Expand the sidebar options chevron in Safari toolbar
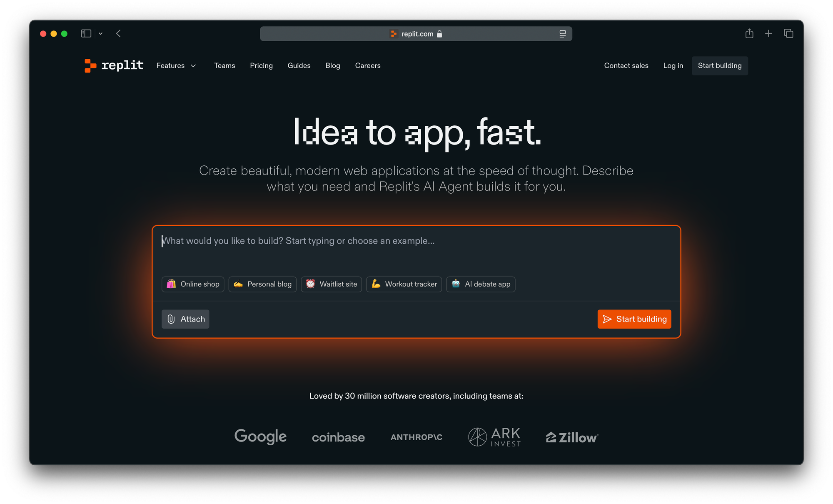This screenshot has height=504, width=833. pos(100,34)
